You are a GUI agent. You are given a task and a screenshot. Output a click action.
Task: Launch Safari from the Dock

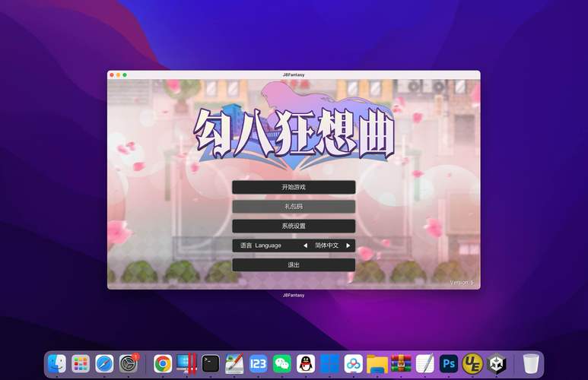click(105, 363)
